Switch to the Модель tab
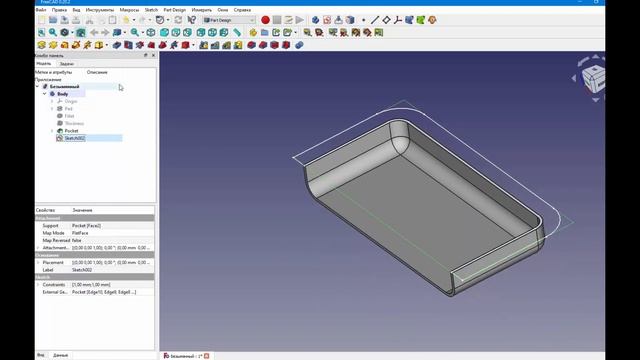The width and height of the screenshot is (640, 360). click(x=44, y=64)
